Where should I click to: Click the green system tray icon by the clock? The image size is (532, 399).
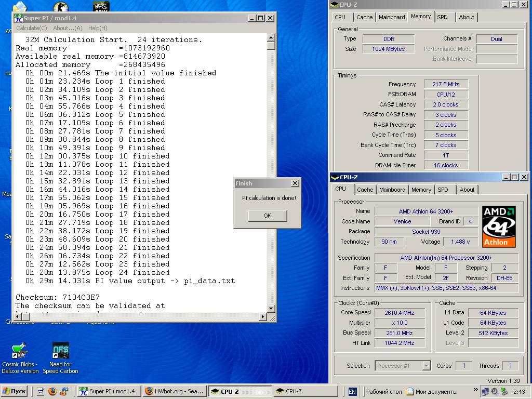pos(504,392)
